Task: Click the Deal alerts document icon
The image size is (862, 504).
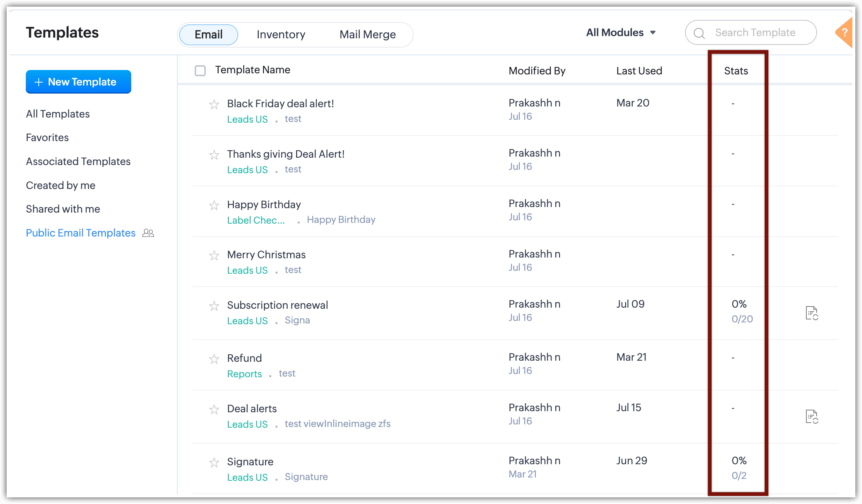Action: [x=811, y=417]
